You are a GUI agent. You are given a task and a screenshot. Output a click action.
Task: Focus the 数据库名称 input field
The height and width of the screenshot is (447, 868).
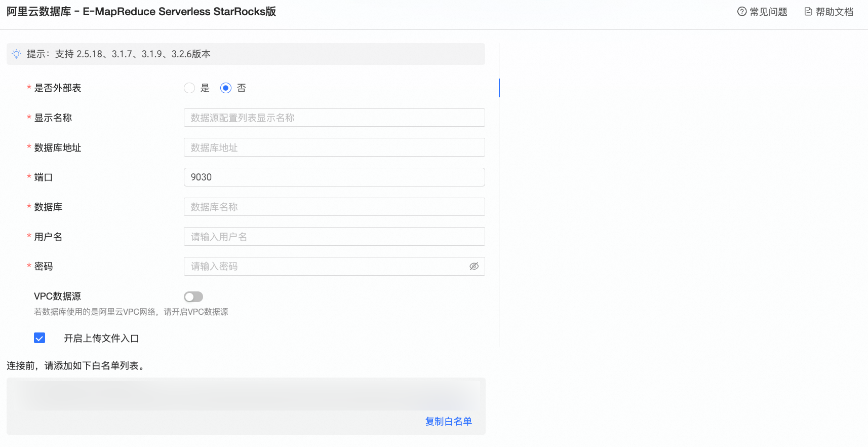334,207
